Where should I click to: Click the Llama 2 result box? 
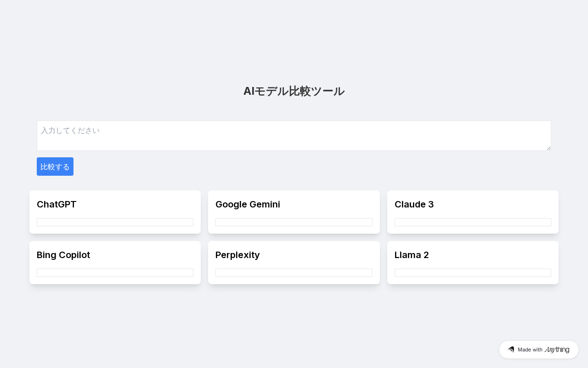click(473, 273)
